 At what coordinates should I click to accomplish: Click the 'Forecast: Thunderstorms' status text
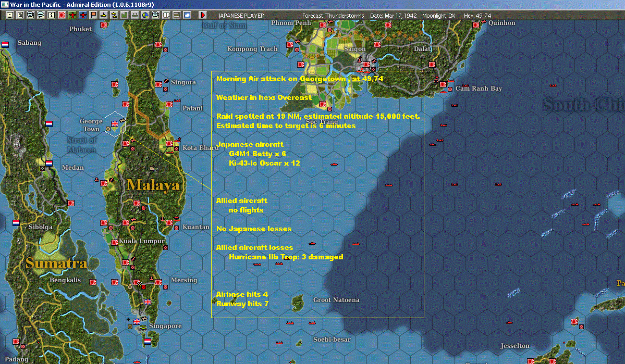coord(333,16)
